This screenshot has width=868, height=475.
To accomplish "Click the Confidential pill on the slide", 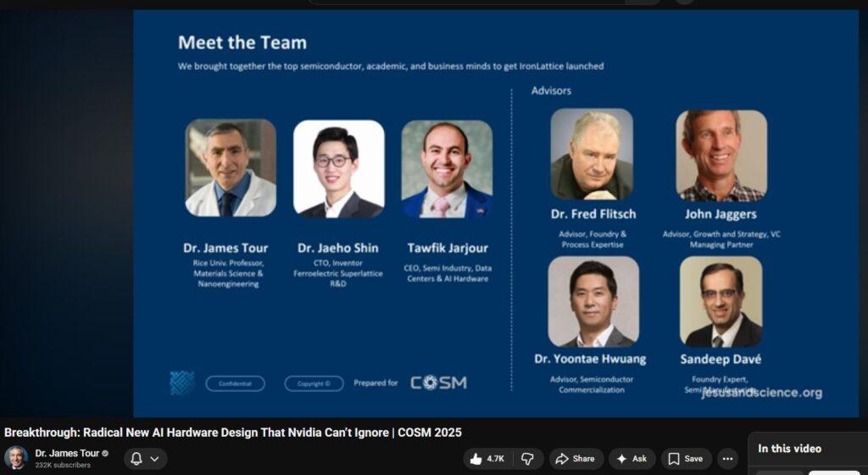I will pyautogui.click(x=235, y=383).
